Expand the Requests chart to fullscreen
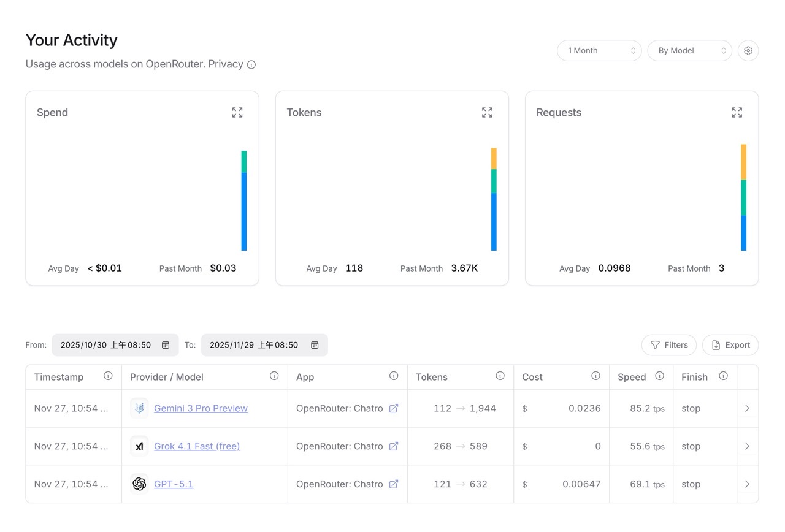The image size is (785, 532). (737, 113)
